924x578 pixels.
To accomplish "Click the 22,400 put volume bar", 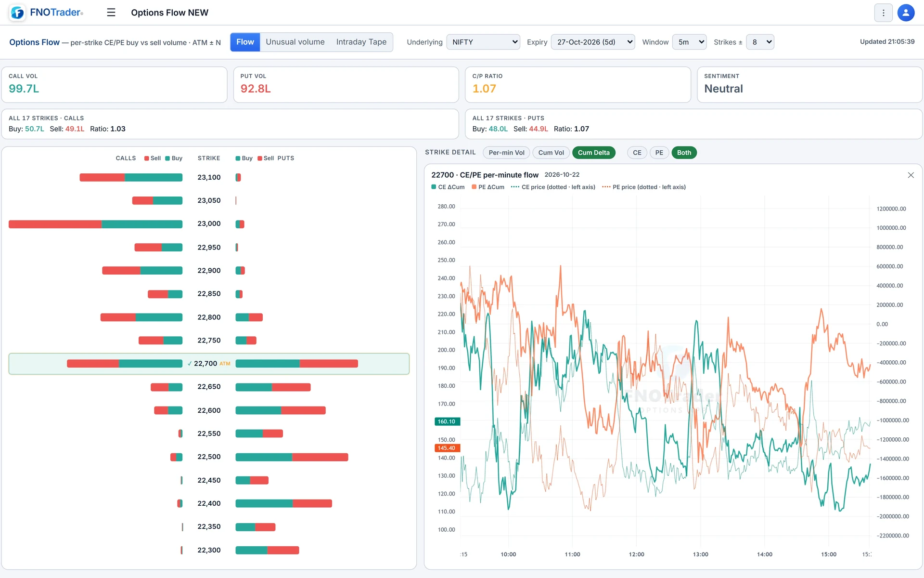I will coord(283,503).
